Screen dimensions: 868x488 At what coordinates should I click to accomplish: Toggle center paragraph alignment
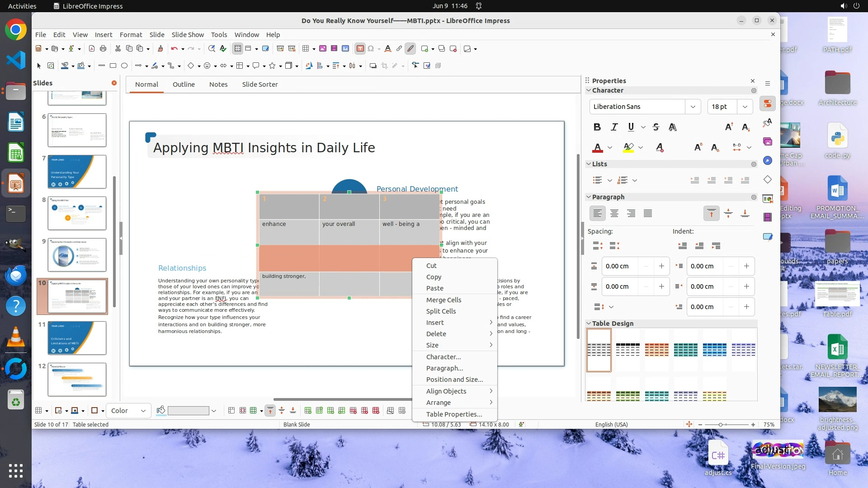[614, 213]
